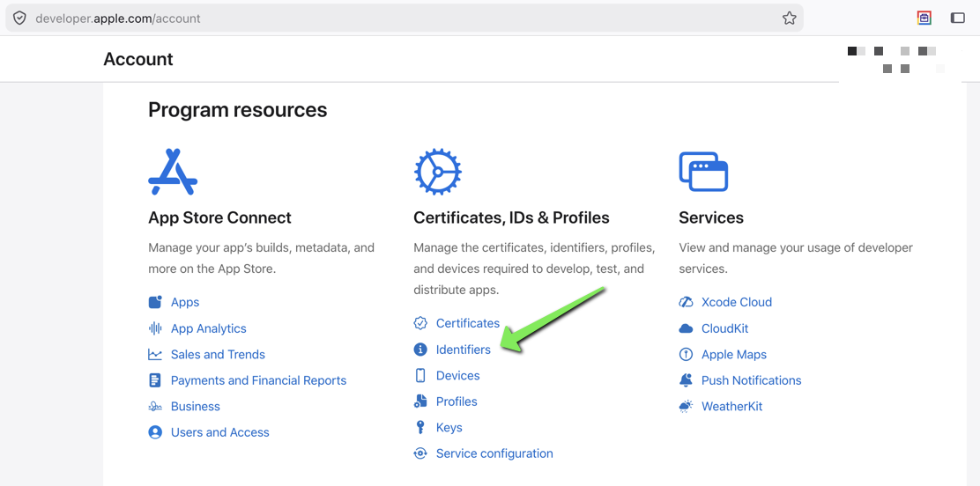Open Payments and Financial Reports link

(259, 380)
